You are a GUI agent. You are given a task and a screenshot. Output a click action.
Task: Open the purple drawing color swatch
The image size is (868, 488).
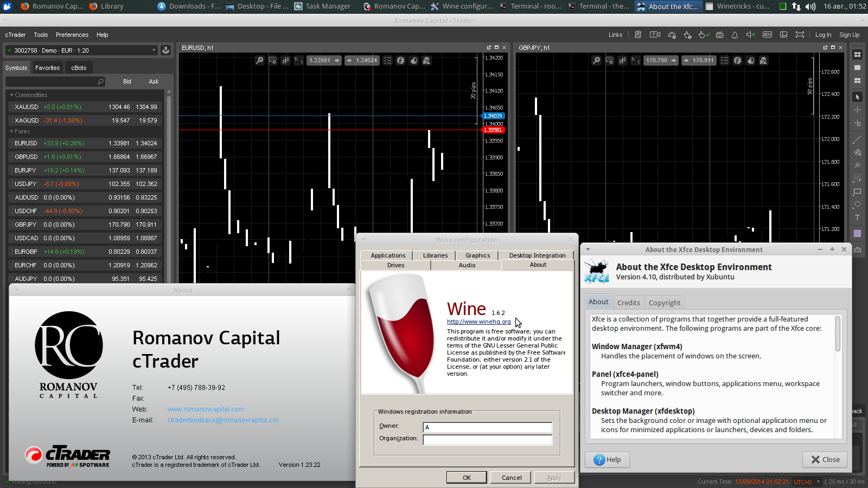(857, 234)
